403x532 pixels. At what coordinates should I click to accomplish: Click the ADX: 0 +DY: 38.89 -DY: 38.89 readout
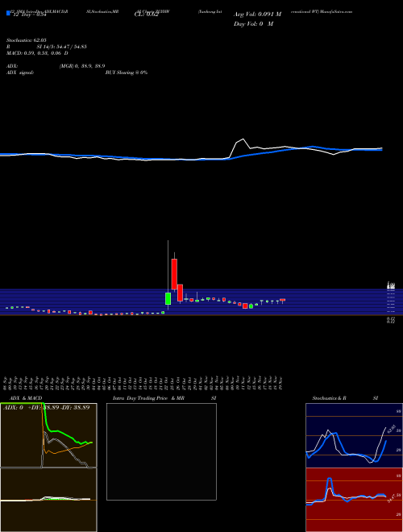[x=47, y=408]
